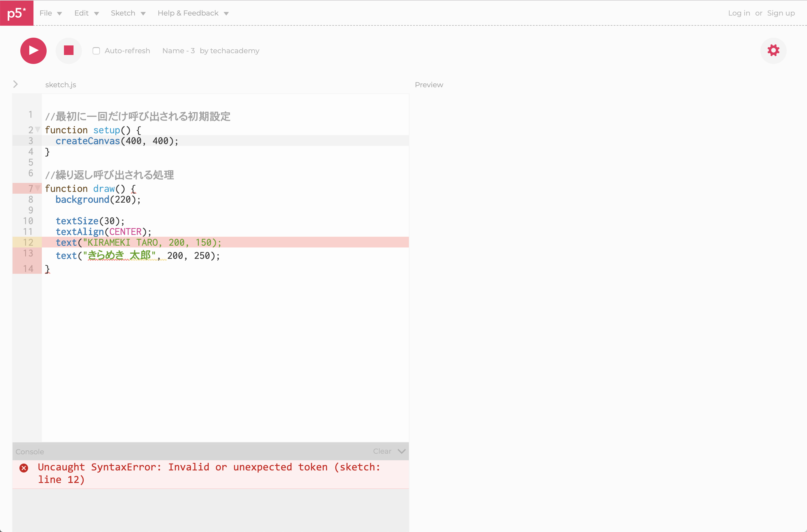Enable the Auto-refresh checkbox
Viewport: 807px width, 532px height.
click(x=96, y=51)
